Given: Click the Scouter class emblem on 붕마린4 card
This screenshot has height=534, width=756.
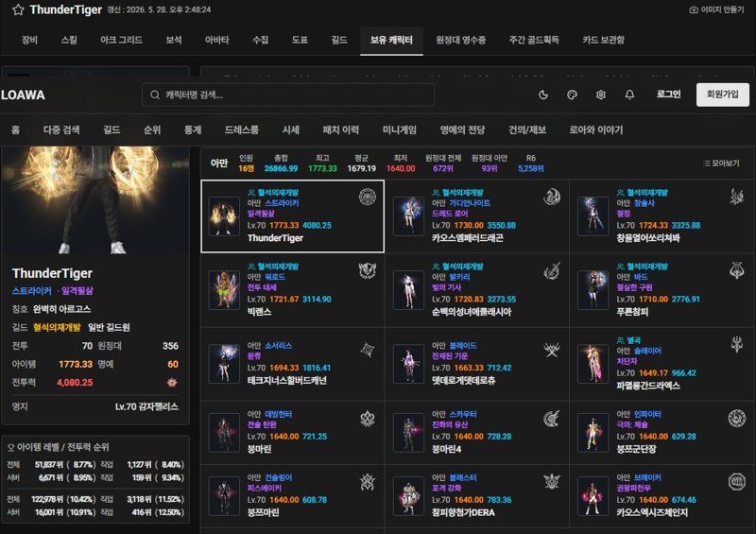Looking at the screenshot, I should (x=552, y=419).
